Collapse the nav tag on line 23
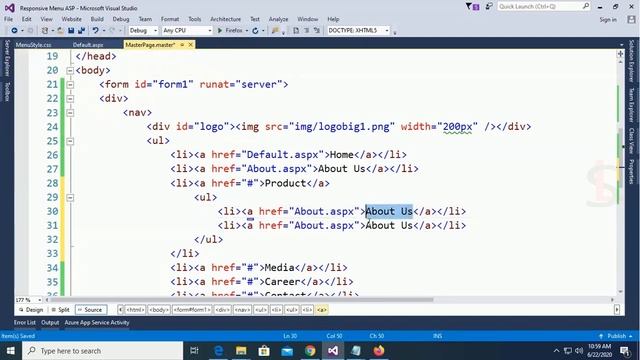 (70, 113)
